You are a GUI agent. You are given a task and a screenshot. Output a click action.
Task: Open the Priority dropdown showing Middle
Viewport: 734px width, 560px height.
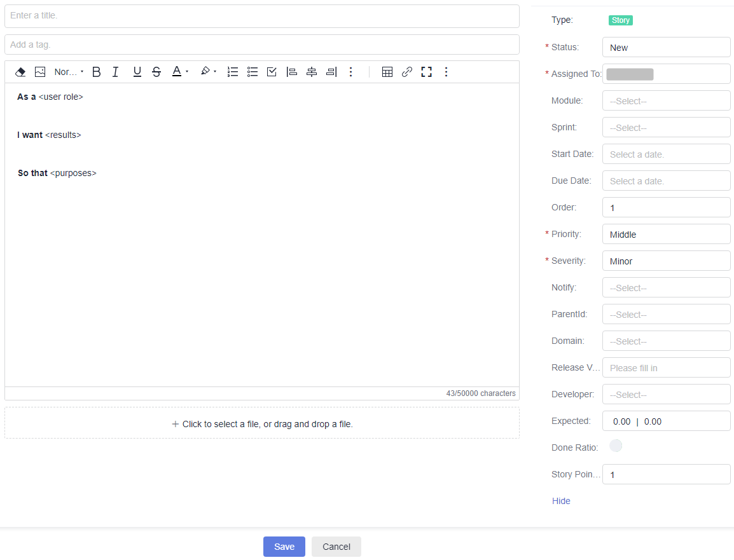point(666,234)
